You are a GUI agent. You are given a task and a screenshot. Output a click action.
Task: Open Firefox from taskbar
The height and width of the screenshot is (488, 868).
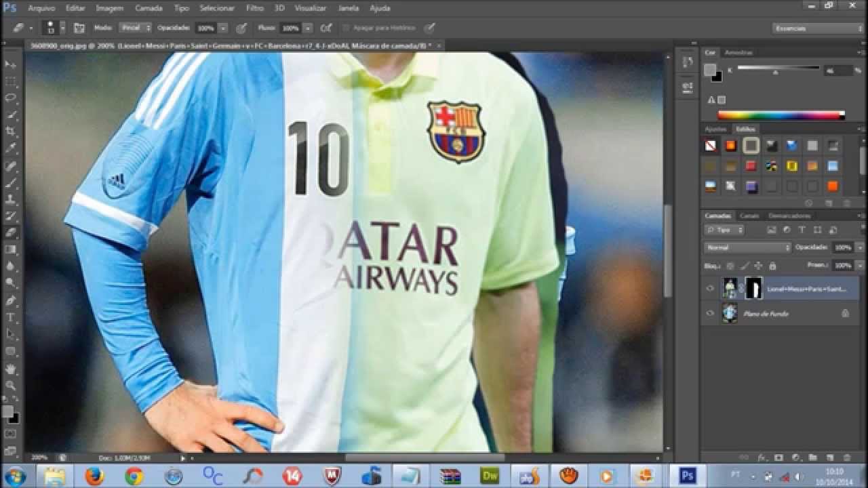(x=94, y=476)
